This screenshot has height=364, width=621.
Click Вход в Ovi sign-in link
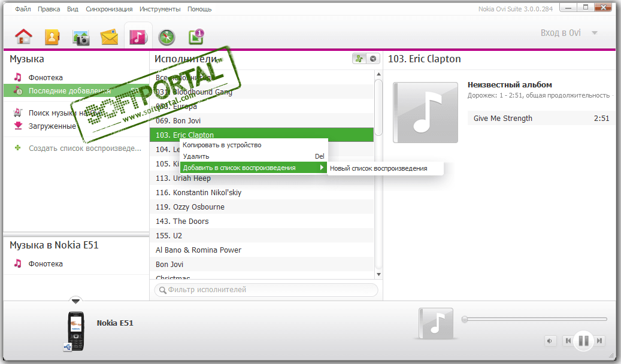tap(561, 33)
